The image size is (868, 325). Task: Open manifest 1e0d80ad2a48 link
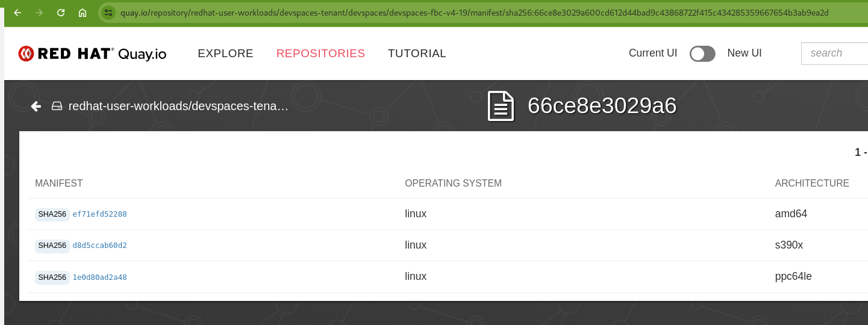pyautogui.click(x=99, y=277)
